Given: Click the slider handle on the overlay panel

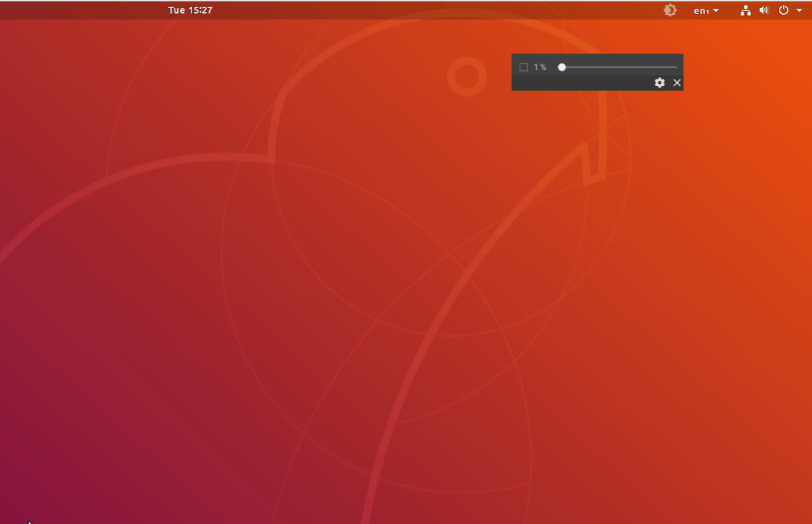Looking at the screenshot, I should click(x=562, y=67).
